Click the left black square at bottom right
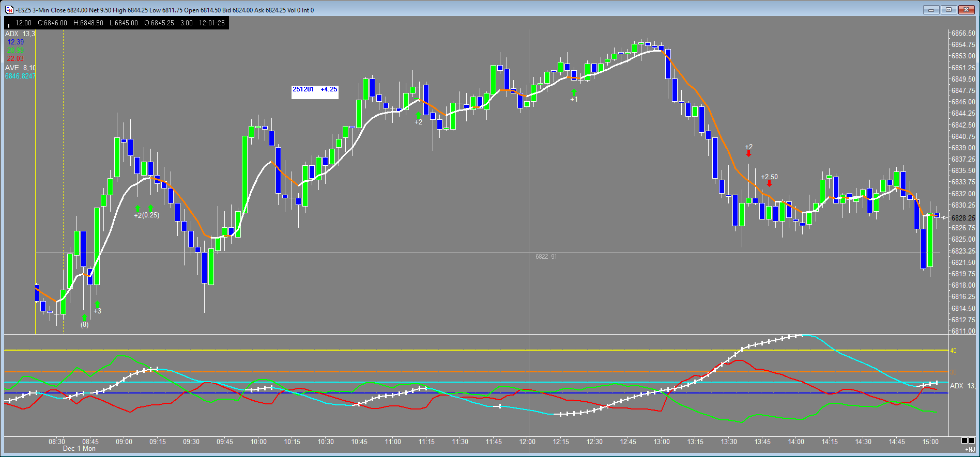 coord(964,440)
